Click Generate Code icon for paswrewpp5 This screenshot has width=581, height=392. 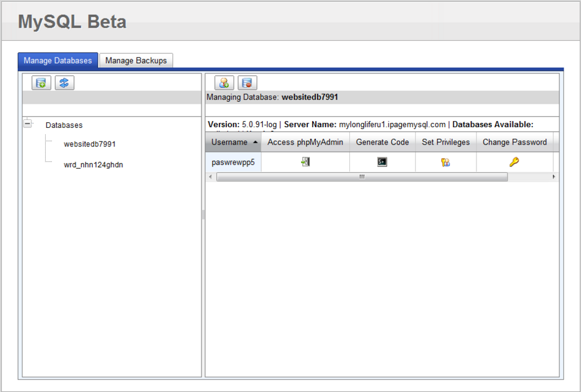point(382,162)
